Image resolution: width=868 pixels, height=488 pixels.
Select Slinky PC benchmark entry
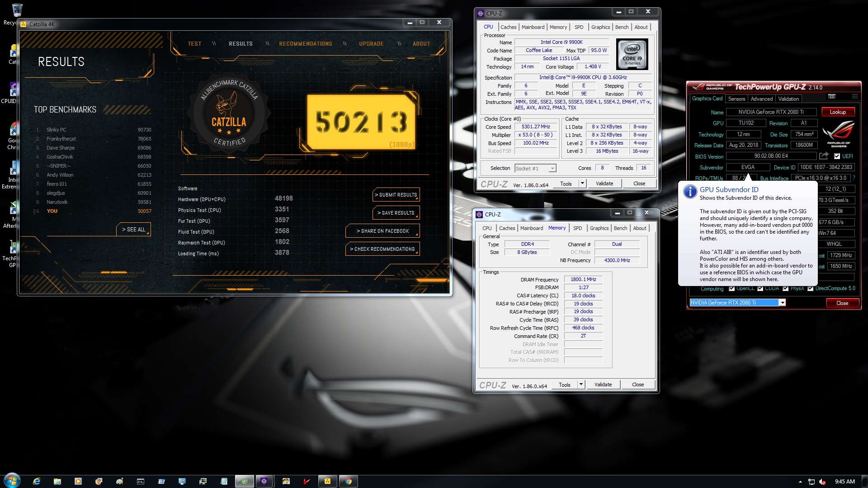click(94, 130)
